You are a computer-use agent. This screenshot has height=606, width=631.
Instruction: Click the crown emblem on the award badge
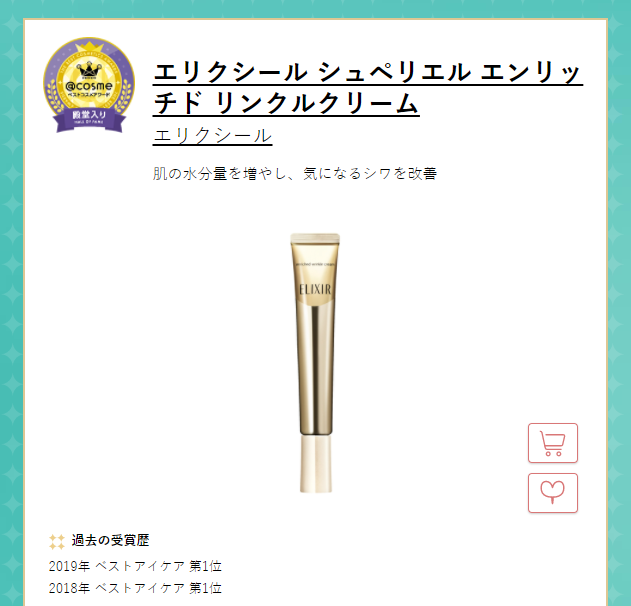(x=89, y=70)
